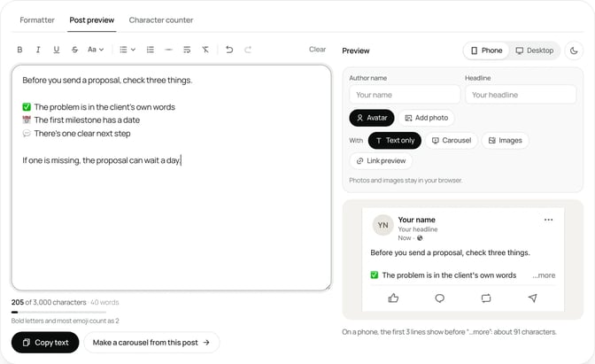Switch to the Formatter tab
This screenshot has height=364, width=595.
pos(37,20)
